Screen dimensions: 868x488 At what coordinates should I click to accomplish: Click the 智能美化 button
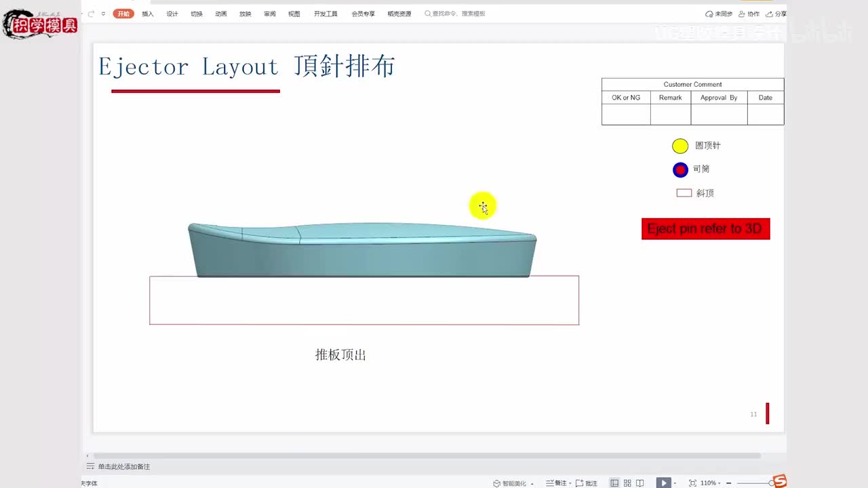(509, 483)
